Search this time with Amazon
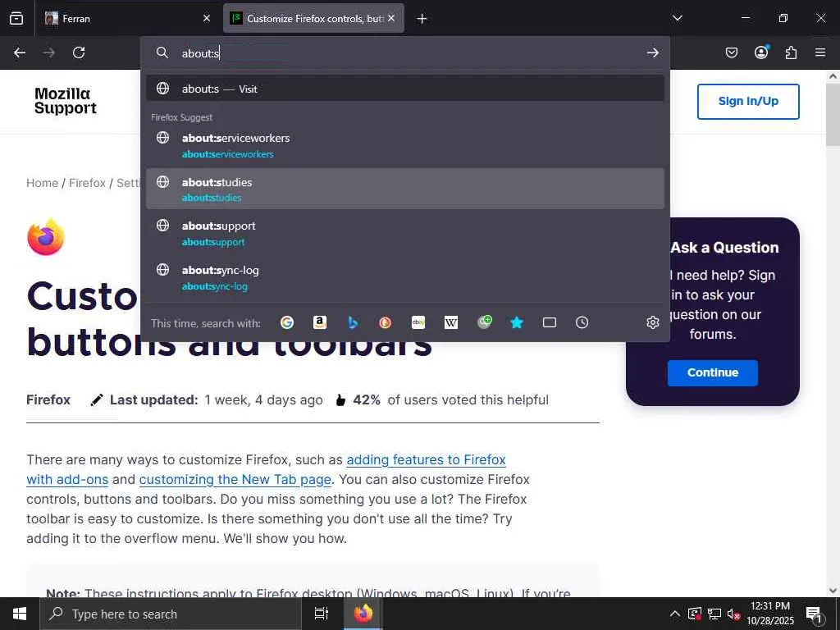 point(320,322)
